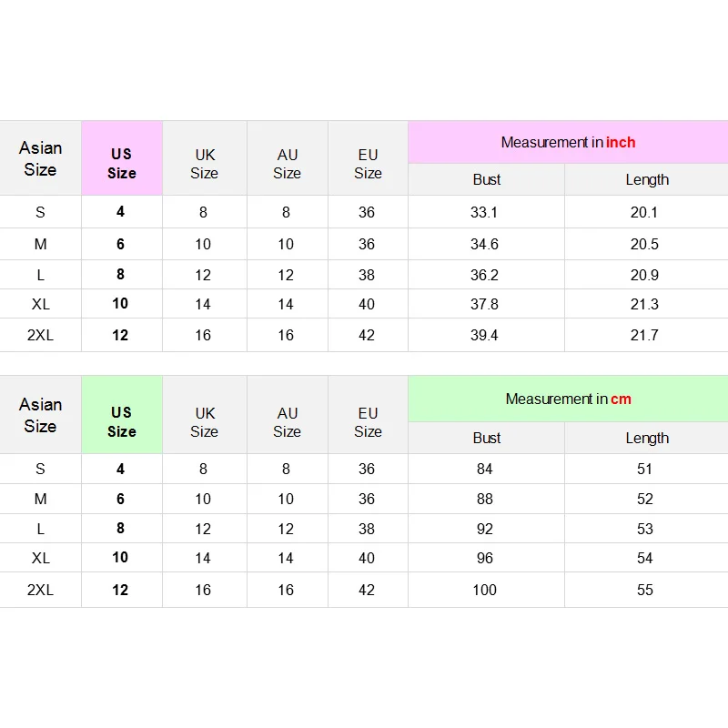Pick the 37.8 bust value
This screenshot has height=728, width=728.
[485, 304]
